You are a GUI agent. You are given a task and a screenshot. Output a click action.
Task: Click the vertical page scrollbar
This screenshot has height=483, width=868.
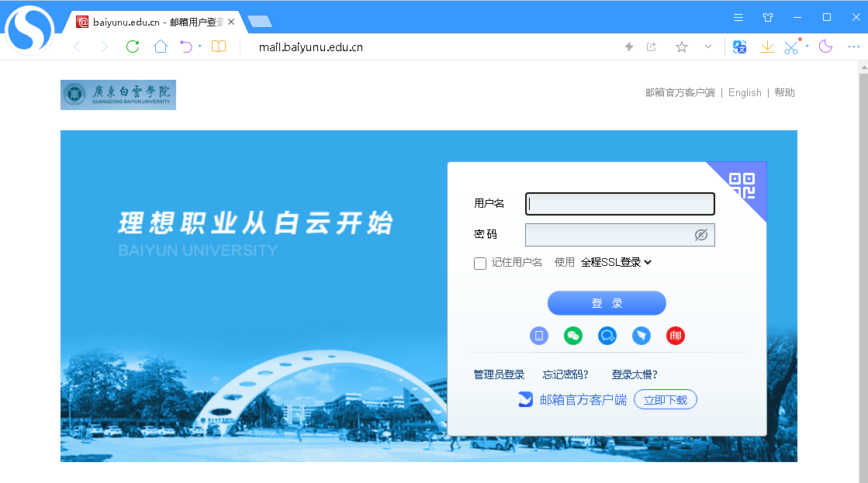point(863,233)
